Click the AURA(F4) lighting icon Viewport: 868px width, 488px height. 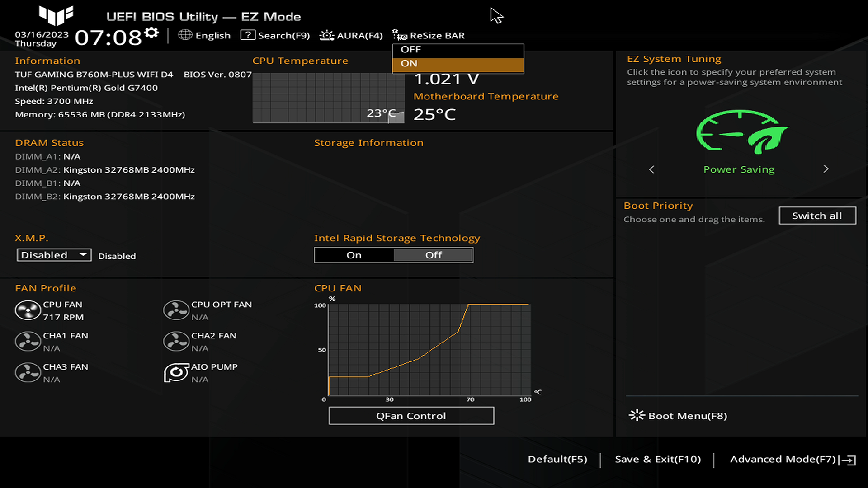326,35
